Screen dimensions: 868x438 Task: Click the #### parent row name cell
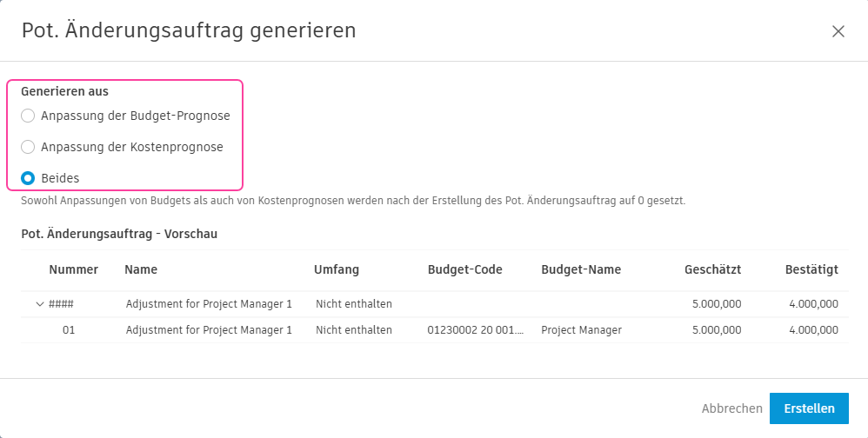pyautogui.click(x=208, y=304)
